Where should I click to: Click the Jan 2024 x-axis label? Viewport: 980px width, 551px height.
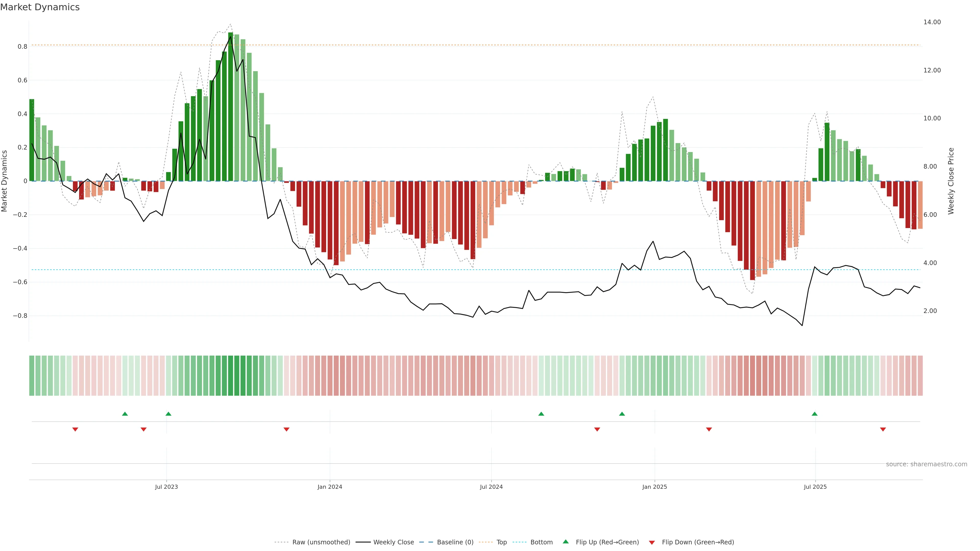pos(330,487)
